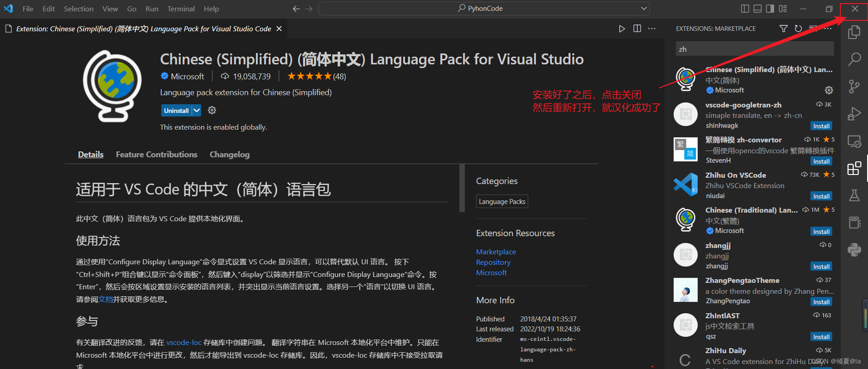Screen dimensions: 868x369
Task: Toggle the secondary side bar layout icon
Action: tap(770, 9)
